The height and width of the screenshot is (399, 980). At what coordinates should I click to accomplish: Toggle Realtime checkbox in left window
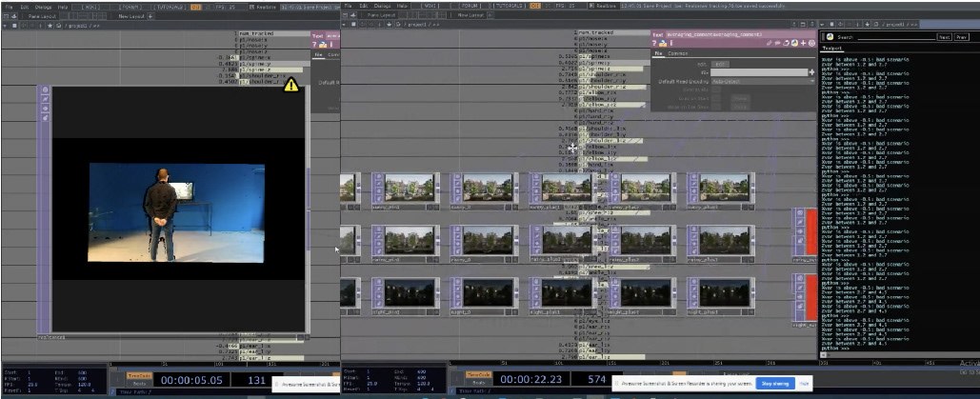click(251, 7)
